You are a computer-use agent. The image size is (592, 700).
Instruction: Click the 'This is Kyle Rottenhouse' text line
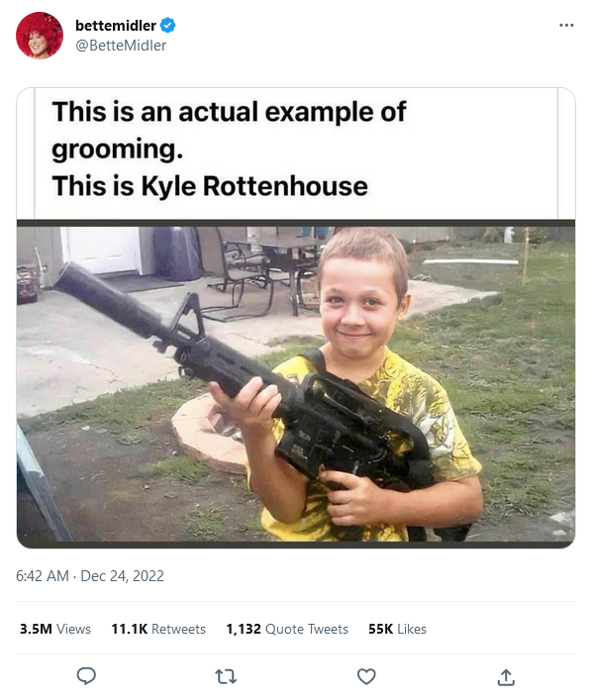(x=210, y=186)
